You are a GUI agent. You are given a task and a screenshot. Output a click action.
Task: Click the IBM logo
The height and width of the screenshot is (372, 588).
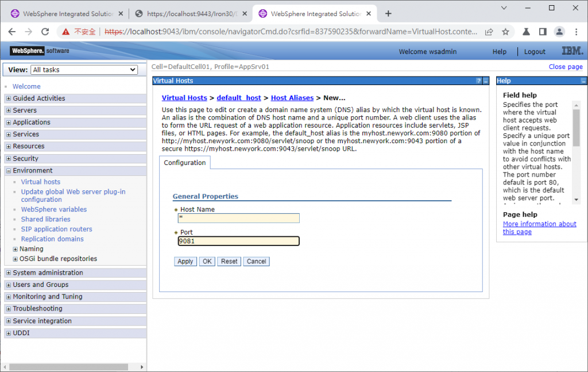pos(572,51)
